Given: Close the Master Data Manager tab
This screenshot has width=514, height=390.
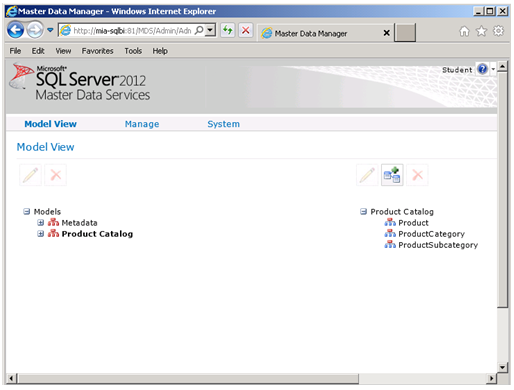Looking at the screenshot, I should point(386,33).
